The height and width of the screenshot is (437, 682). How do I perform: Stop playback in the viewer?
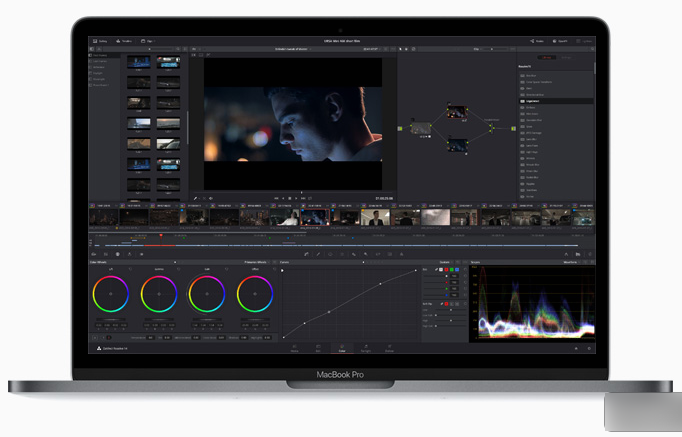(x=290, y=198)
